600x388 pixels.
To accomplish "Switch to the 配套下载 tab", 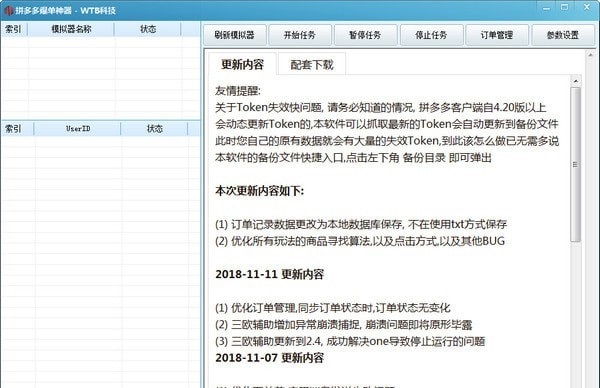I will point(312,65).
